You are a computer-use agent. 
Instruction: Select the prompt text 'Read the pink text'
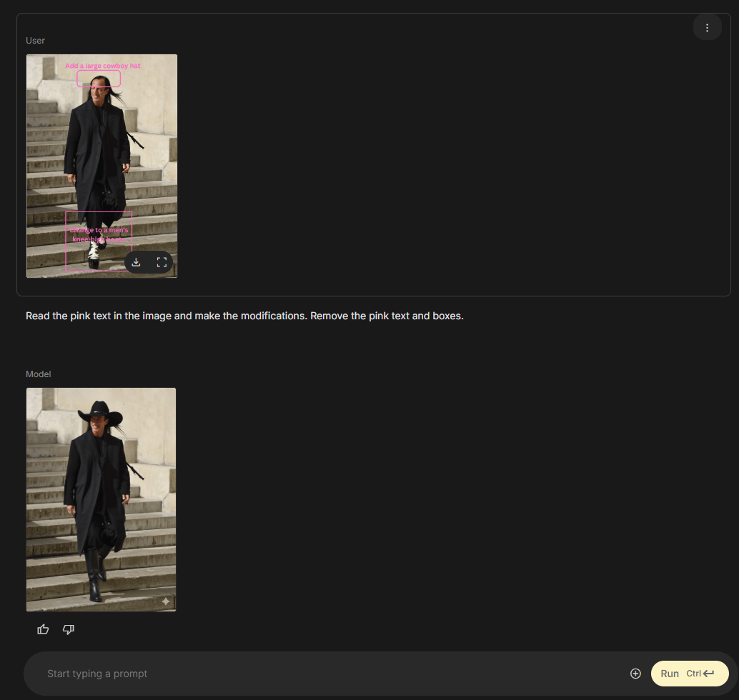coord(68,316)
